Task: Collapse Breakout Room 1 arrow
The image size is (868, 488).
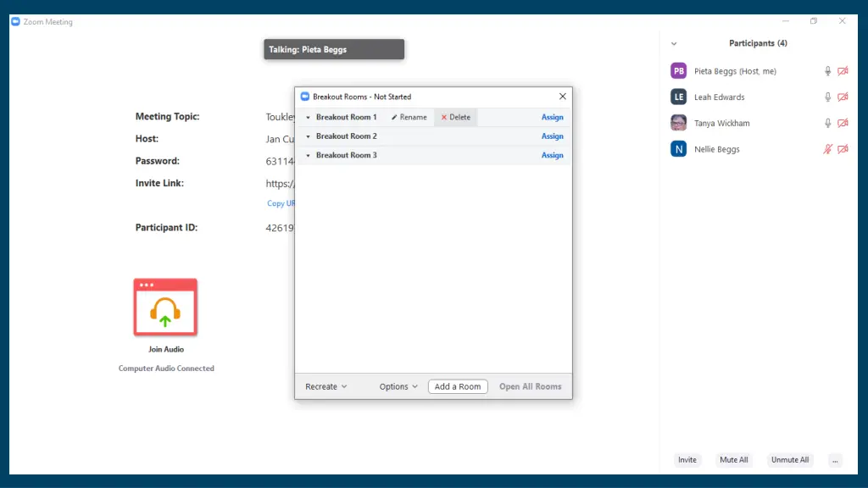Action: (309, 117)
